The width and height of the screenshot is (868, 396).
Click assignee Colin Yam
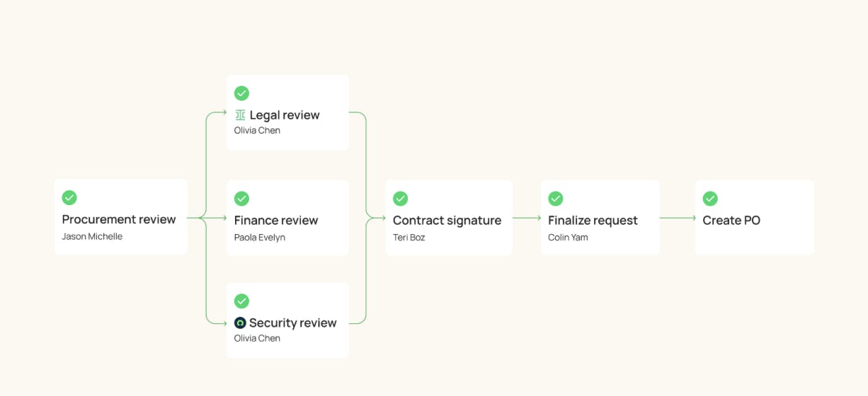[568, 238]
